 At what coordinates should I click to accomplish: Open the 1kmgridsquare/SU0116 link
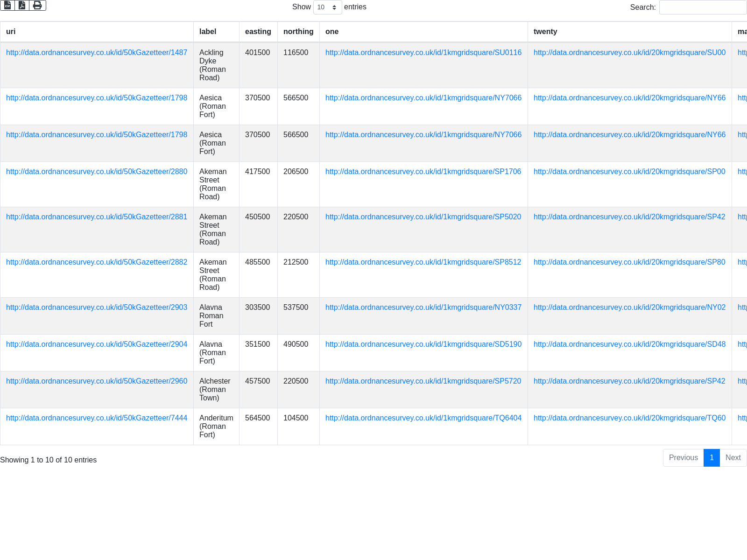(423, 53)
